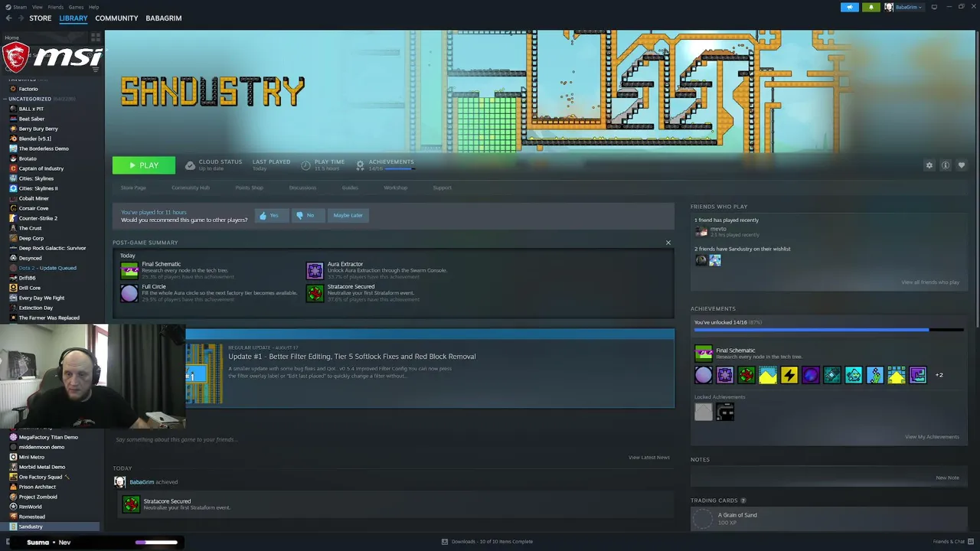Open the Store Page link
Image resolution: width=980 pixels, height=551 pixels.
pyautogui.click(x=133, y=187)
